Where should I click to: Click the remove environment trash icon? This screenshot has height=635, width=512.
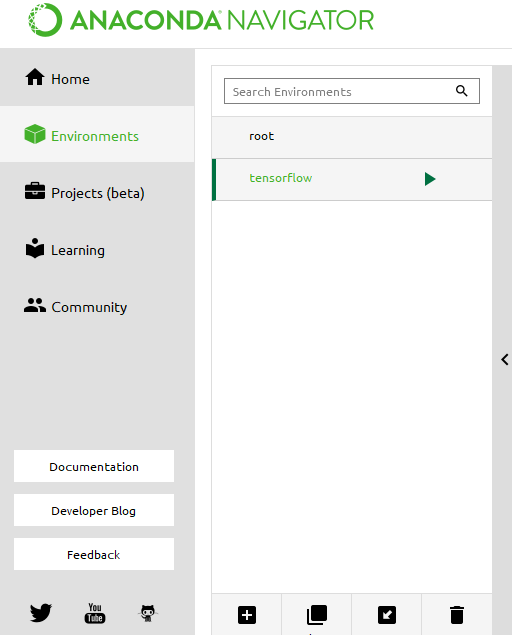[x=457, y=615]
